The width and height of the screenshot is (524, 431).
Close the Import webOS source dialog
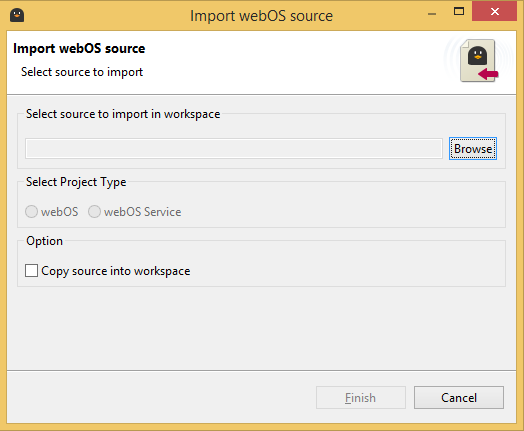pyautogui.click(x=495, y=11)
